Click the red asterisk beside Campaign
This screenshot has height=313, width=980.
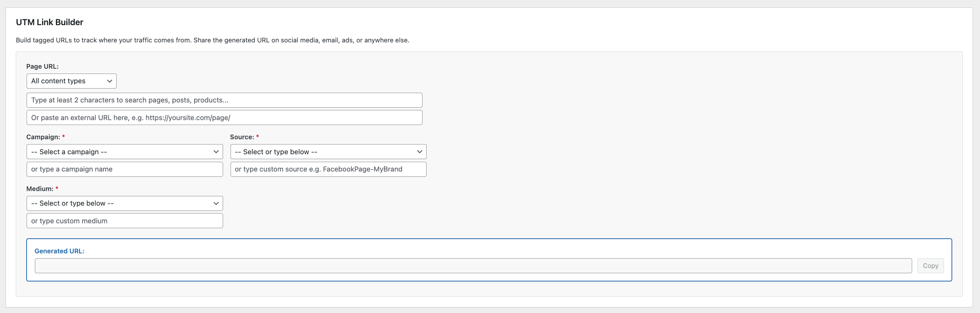63,136
